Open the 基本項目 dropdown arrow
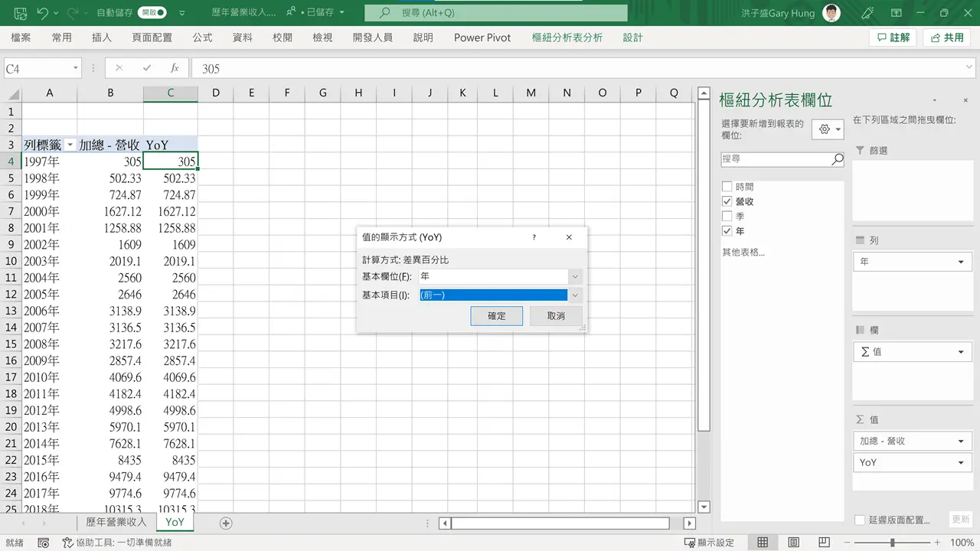This screenshot has width=980, height=551. coord(576,295)
